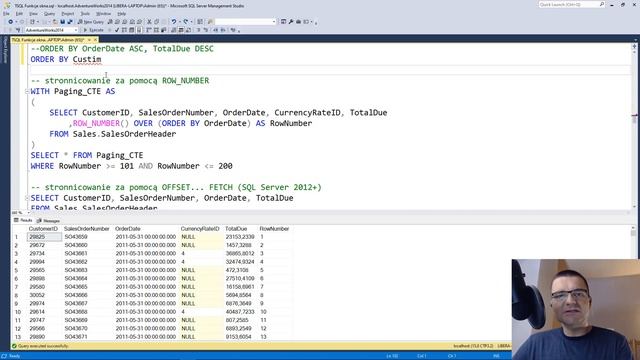Switch output to Results to Text
Viewport: 640px width, 360px height.
(173, 30)
